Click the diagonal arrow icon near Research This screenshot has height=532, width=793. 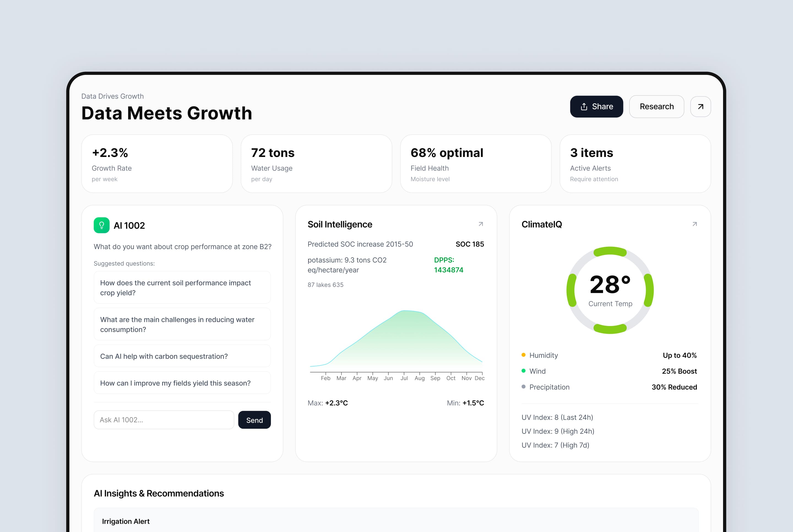point(700,106)
